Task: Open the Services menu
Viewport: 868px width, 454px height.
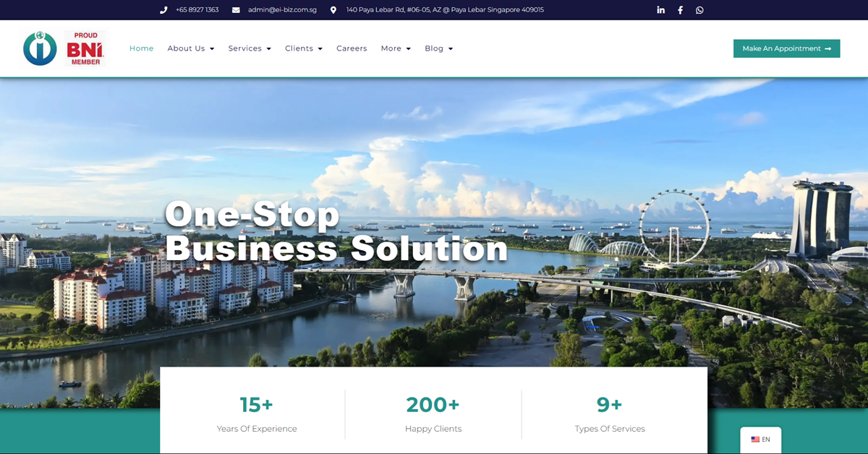Action: (250, 48)
